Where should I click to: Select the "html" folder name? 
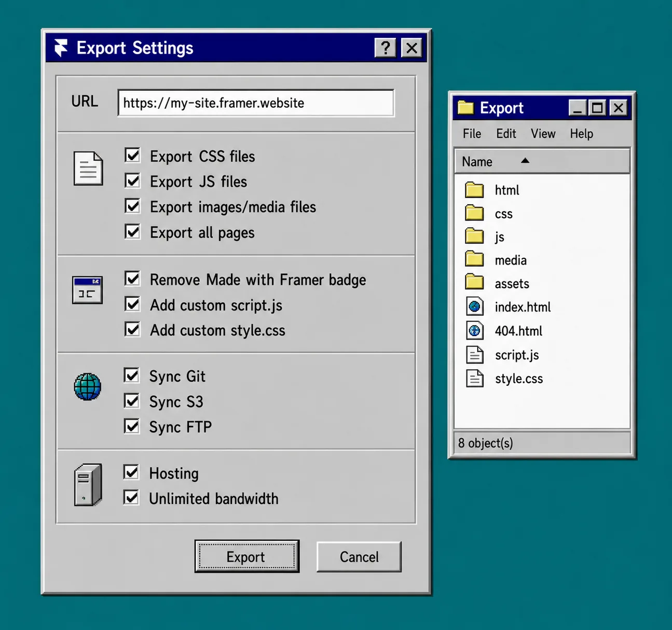tap(507, 190)
